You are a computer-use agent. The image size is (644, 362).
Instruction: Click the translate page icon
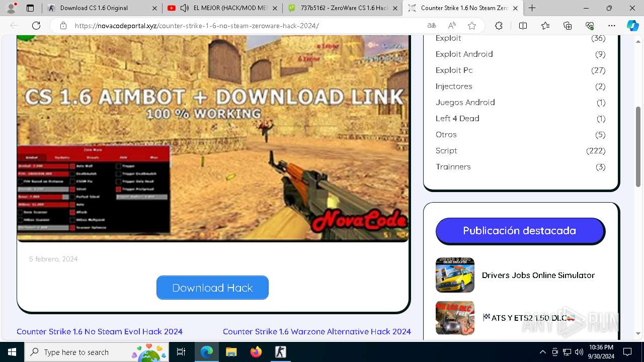pyautogui.click(x=432, y=26)
